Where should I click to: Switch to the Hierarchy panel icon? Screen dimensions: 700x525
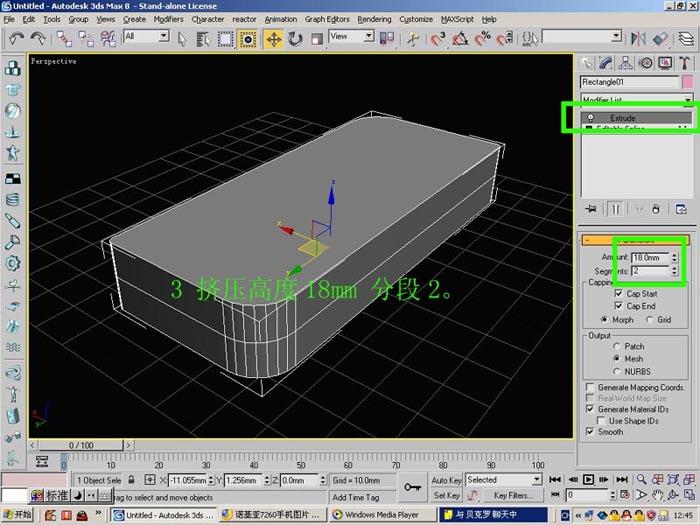point(625,63)
